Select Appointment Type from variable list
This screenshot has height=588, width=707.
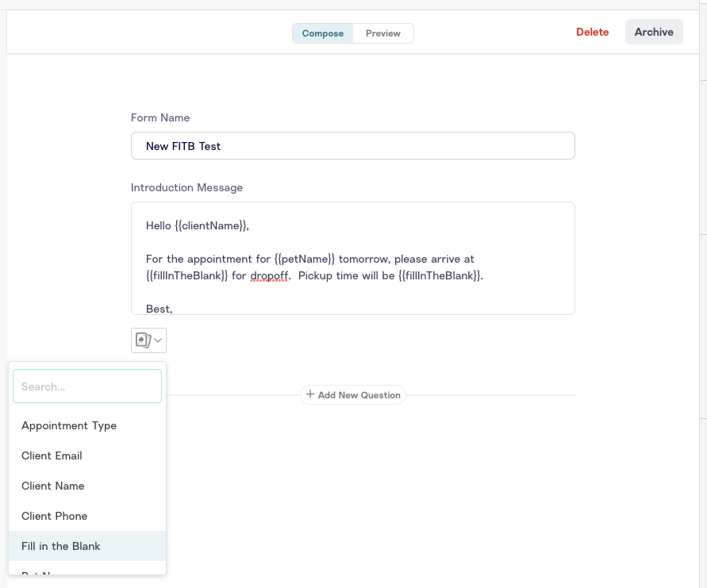(69, 425)
